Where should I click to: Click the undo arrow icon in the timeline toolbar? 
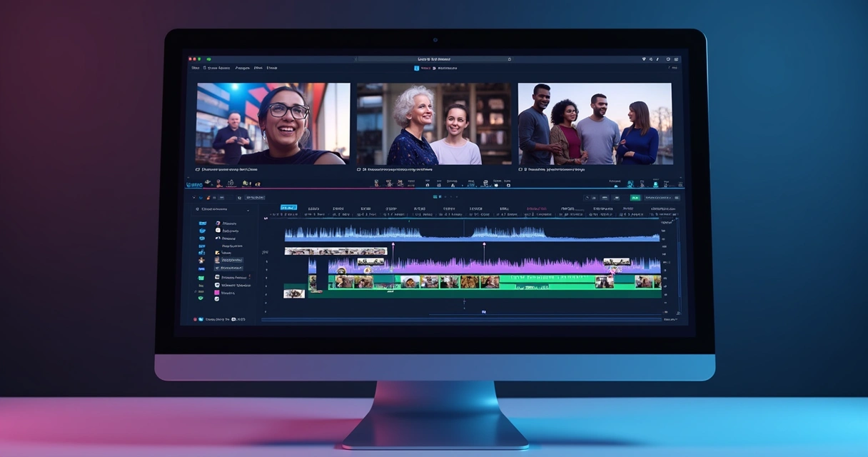(587, 197)
